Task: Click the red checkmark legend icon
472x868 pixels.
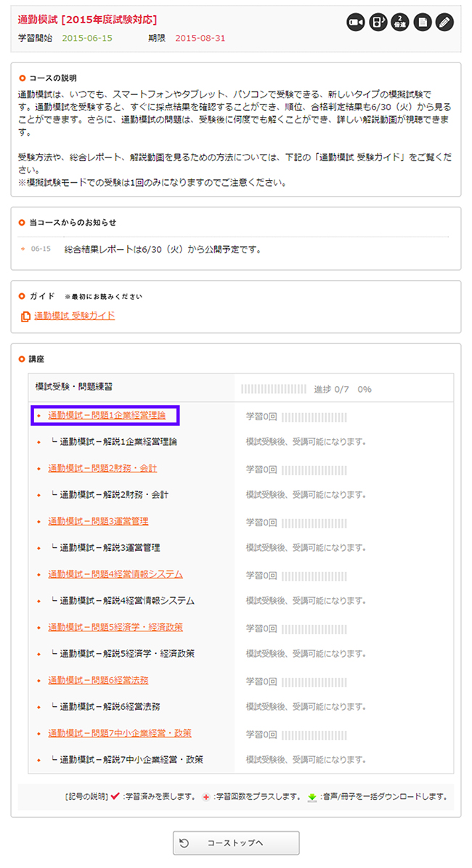Action: pos(114,796)
